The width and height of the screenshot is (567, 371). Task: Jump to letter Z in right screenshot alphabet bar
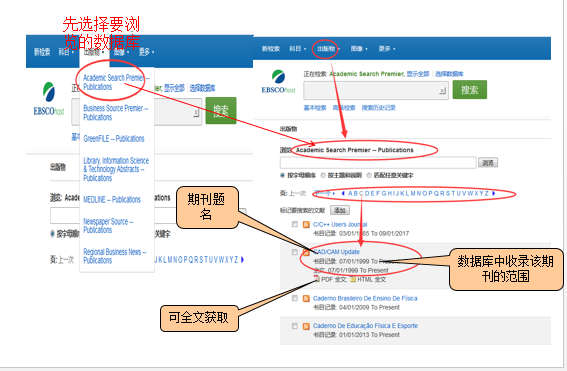487,193
